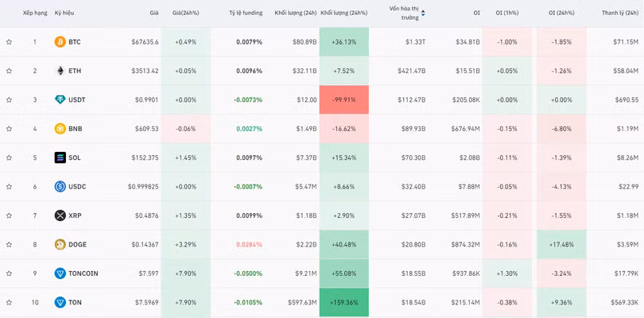Click the BTC price $67635.6 cell
The height and width of the screenshot is (318, 644).
click(145, 42)
